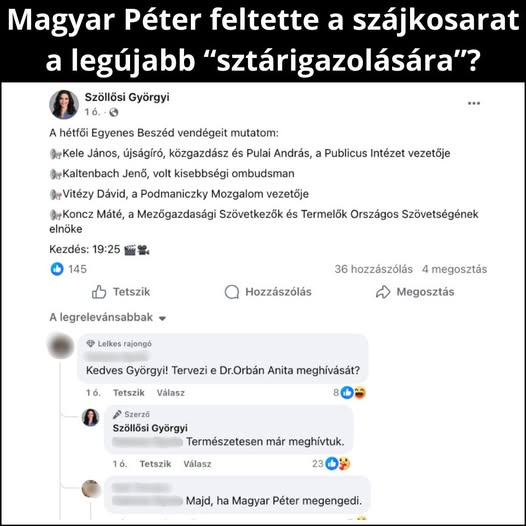Click Tetszik under the 'Természetesen már meghívtuk' reply
Image resolution: width=526 pixels, height=526 pixels.
155,464
